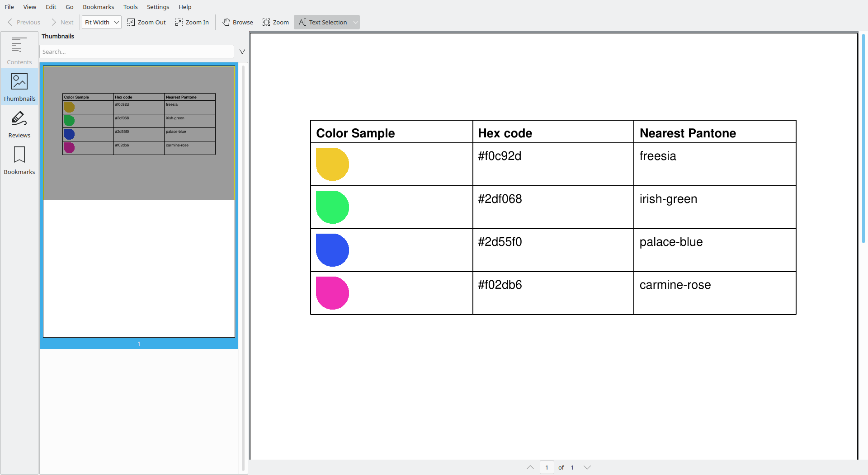This screenshot has height=475, width=868.
Task: Click the 'Color Sample' column header
Action: [x=355, y=133]
